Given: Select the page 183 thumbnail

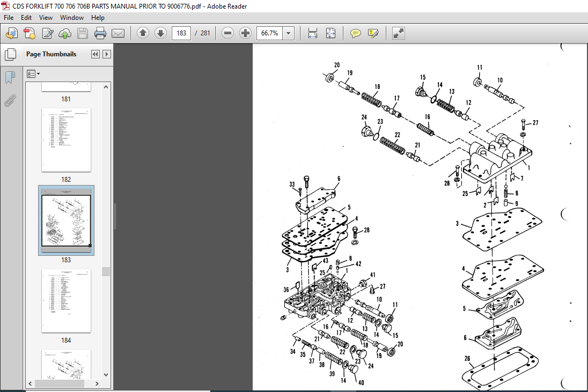Looking at the screenshot, I should click(66, 220).
